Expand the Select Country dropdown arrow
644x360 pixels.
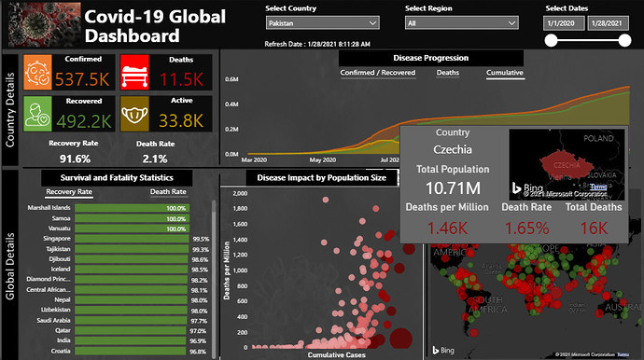tap(372, 23)
